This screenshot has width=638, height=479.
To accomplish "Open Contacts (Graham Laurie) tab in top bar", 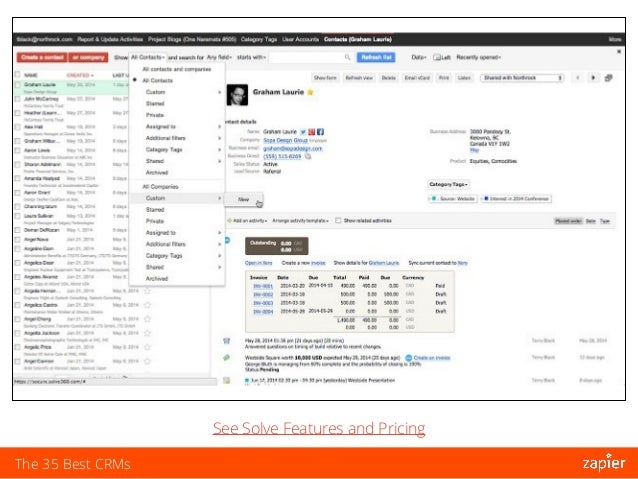I will click(x=358, y=39).
